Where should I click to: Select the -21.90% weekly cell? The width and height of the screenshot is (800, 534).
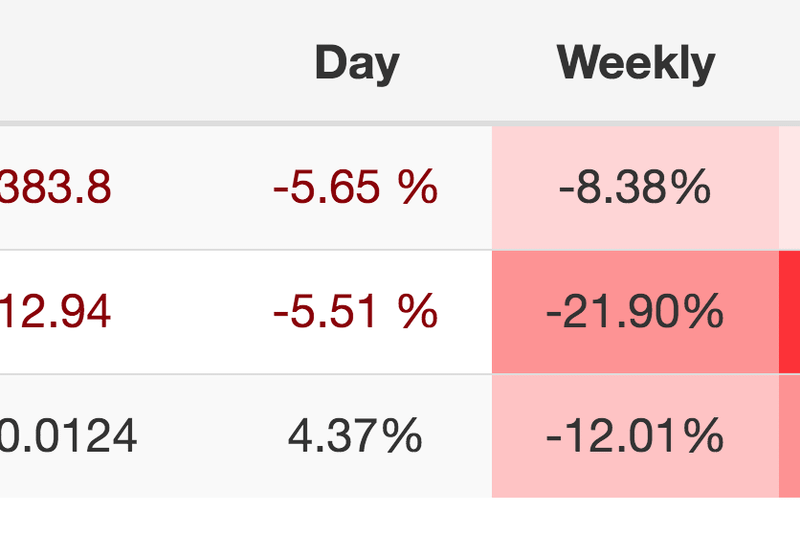pyautogui.click(x=635, y=312)
